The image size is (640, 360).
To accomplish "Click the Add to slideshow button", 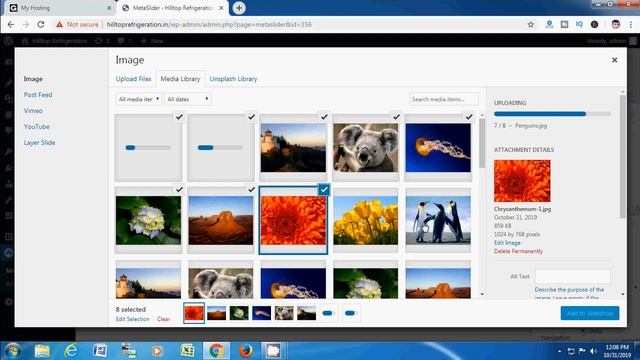I will (590, 313).
